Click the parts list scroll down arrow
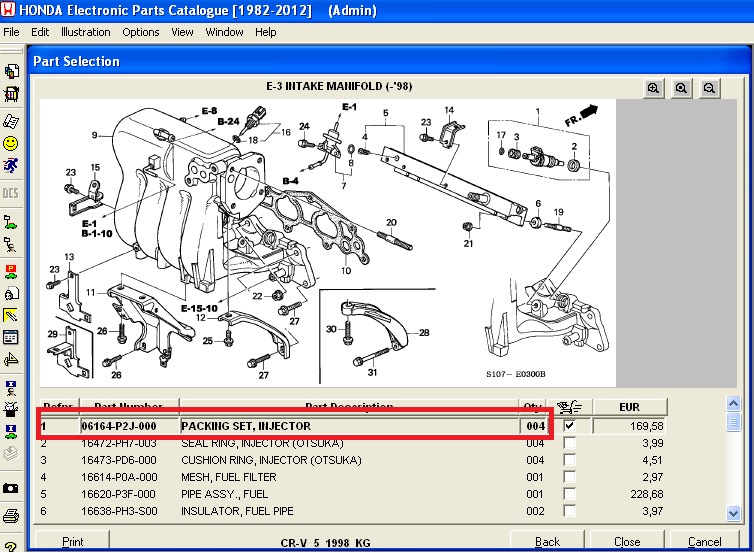 click(x=733, y=513)
